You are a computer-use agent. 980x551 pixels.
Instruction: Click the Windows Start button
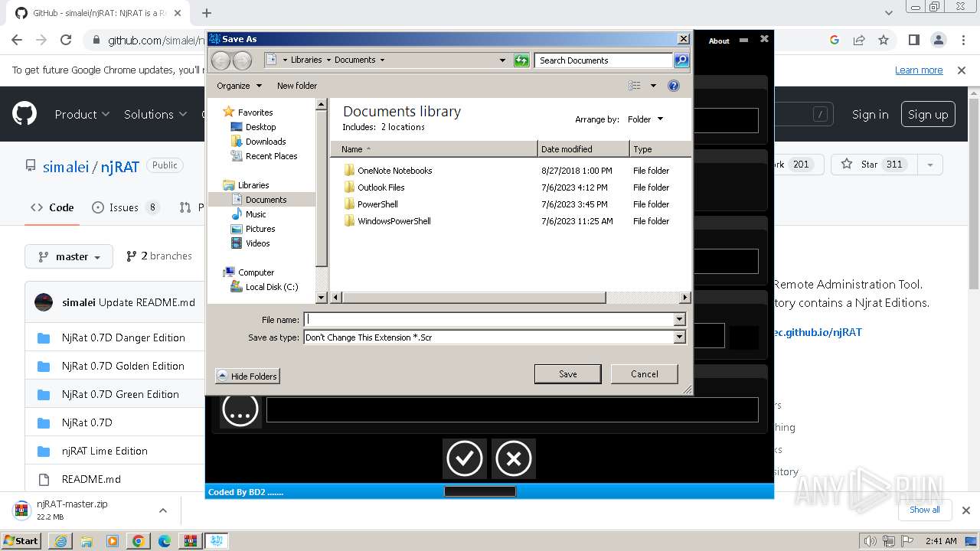point(21,541)
